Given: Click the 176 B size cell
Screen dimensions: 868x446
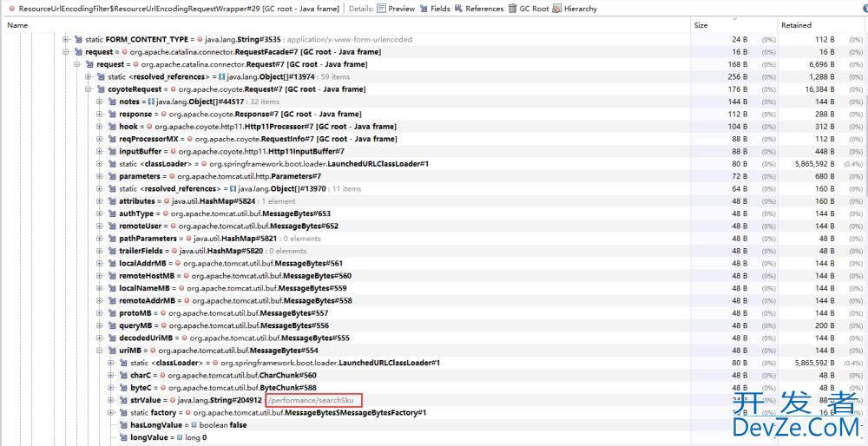Looking at the screenshot, I should tap(739, 89).
